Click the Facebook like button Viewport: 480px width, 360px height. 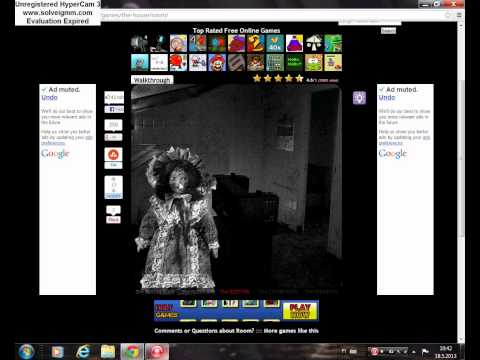pyautogui.click(x=114, y=109)
